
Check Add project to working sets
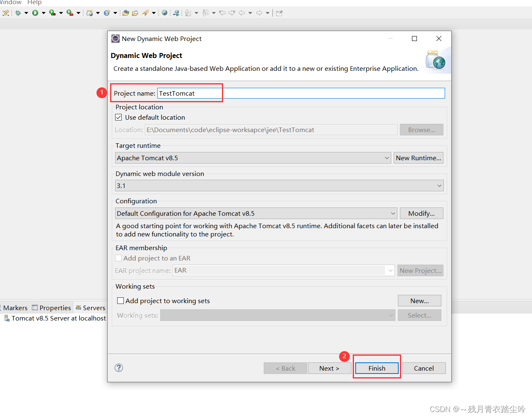pyautogui.click(x=120, y=301)
